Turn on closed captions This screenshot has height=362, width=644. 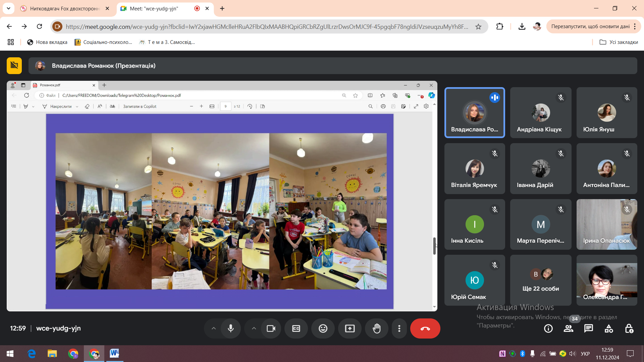(x=296, y=328)
